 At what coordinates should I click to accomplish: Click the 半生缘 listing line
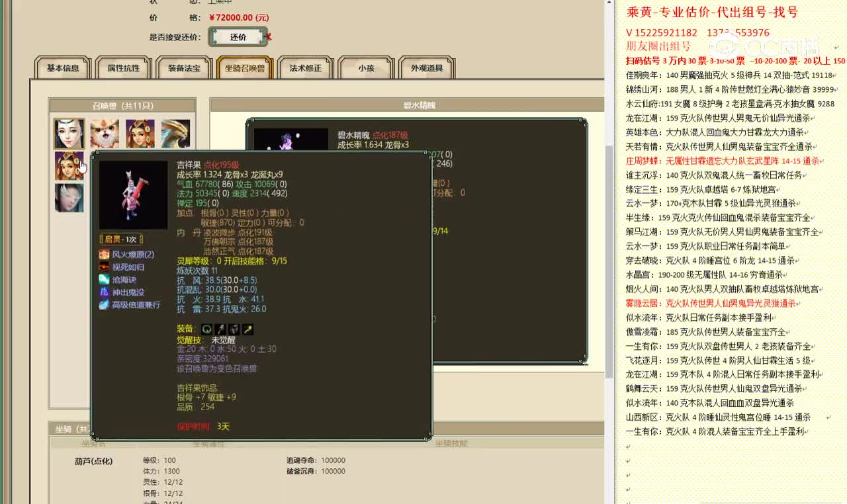[721, 218]
